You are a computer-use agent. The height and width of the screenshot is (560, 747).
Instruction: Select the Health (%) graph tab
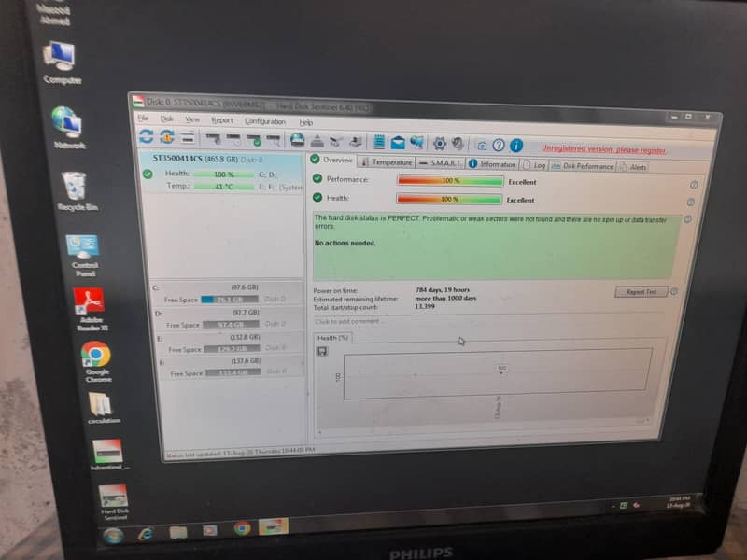333,338
